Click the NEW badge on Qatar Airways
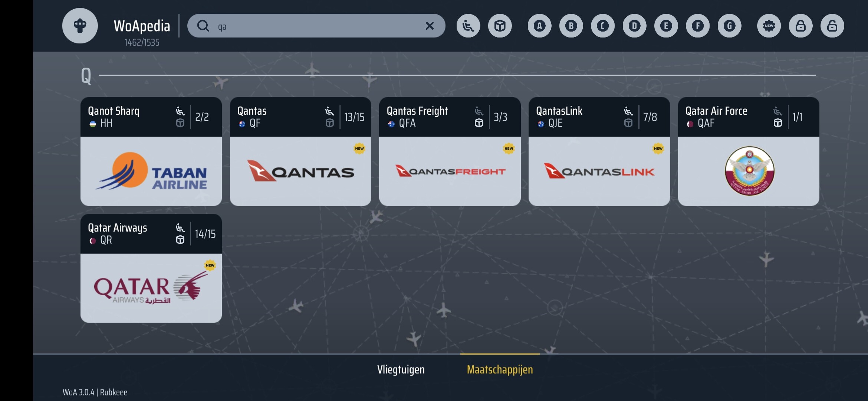868x401 pixels. pyautogui.click(x=210, y=265)
